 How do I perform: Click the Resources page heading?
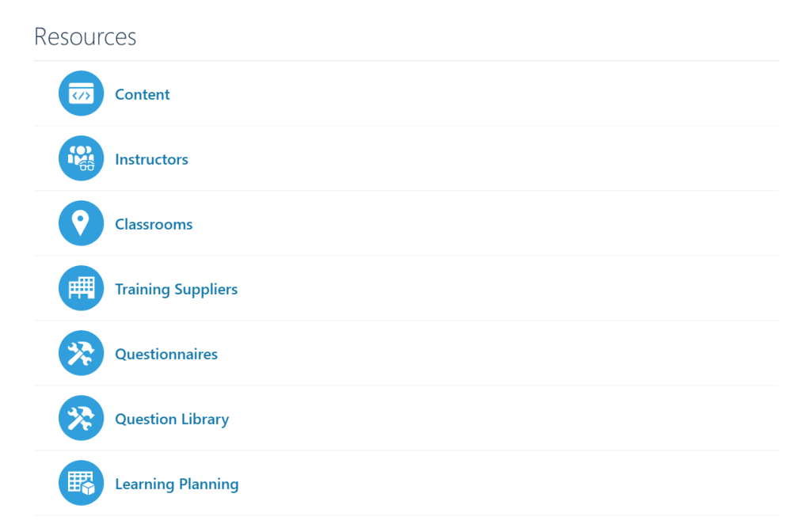[85, 36]
